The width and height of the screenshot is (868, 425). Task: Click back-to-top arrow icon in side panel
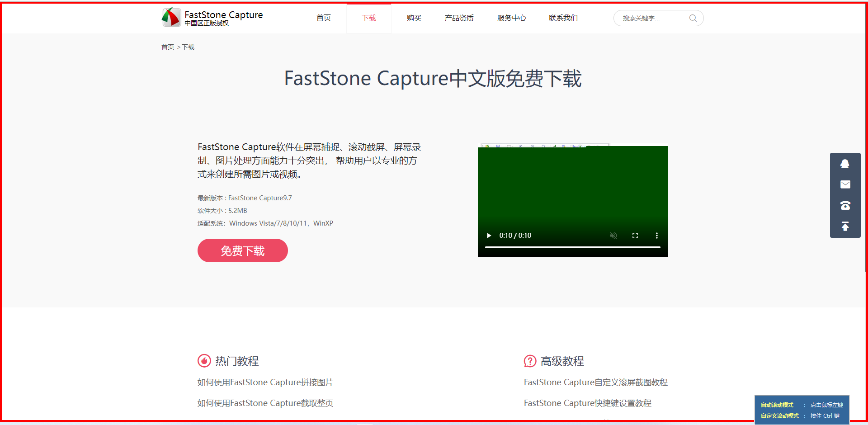click(x=845, y=226)
